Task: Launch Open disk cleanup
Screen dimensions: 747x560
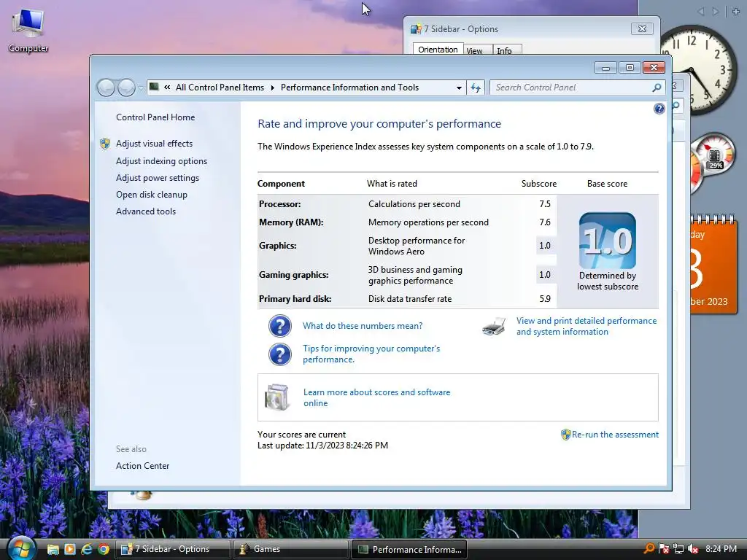Action: [152, 194]
